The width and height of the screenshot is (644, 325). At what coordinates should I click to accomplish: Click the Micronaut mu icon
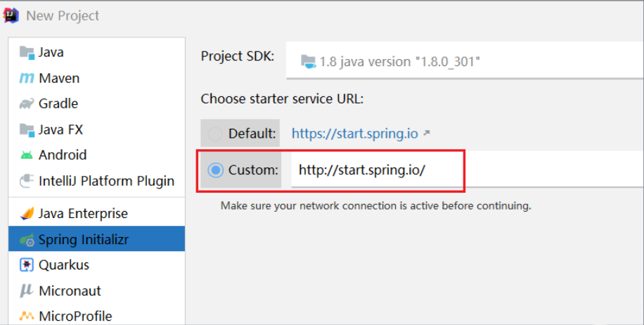tap(26, 291)
